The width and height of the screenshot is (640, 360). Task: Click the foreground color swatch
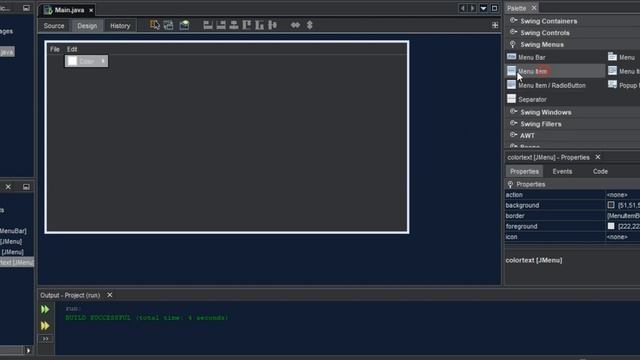pos(611,226)
